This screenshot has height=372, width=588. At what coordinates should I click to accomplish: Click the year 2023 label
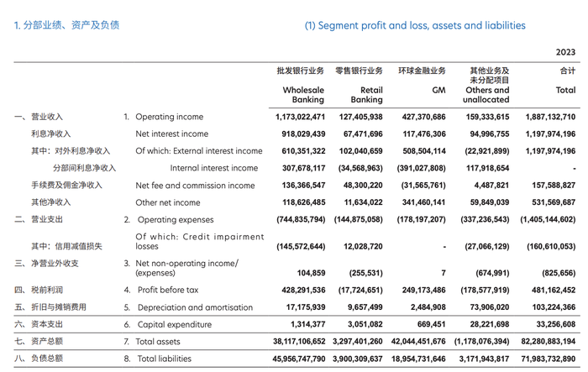point(565,52)
